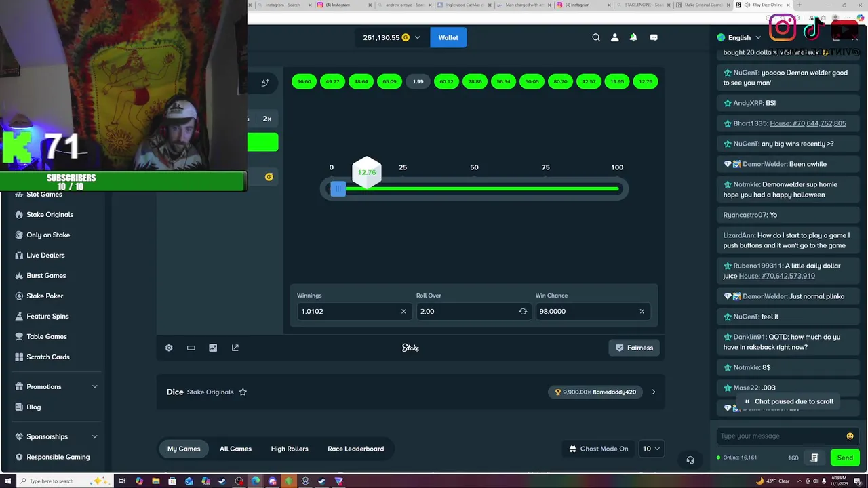This screenshot has width=868, height=488.
Task: Open the site search magnifier icon
Action: [596, 37]
